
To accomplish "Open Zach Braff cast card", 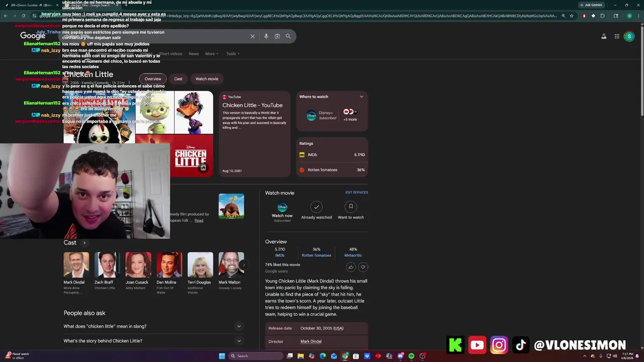I will [x=107, y=272].
